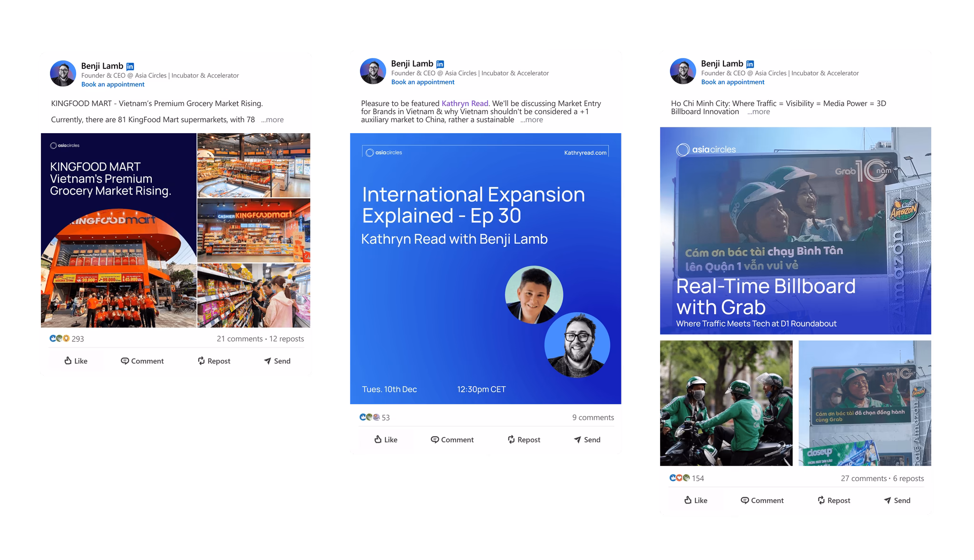Screen dimensions: 974x560
Task: Click LinkedIn badge beside name on KingFood post
Action: point(130,67)
